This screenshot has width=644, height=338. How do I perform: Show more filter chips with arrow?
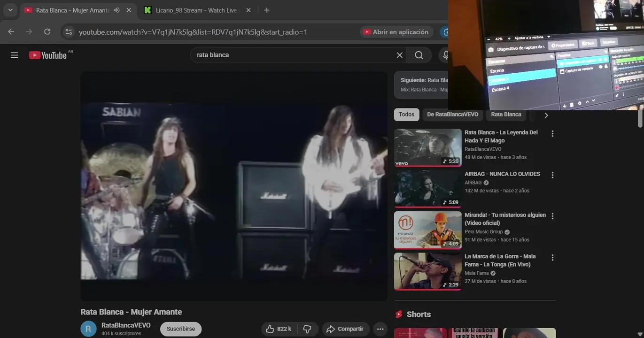point(546,115)
